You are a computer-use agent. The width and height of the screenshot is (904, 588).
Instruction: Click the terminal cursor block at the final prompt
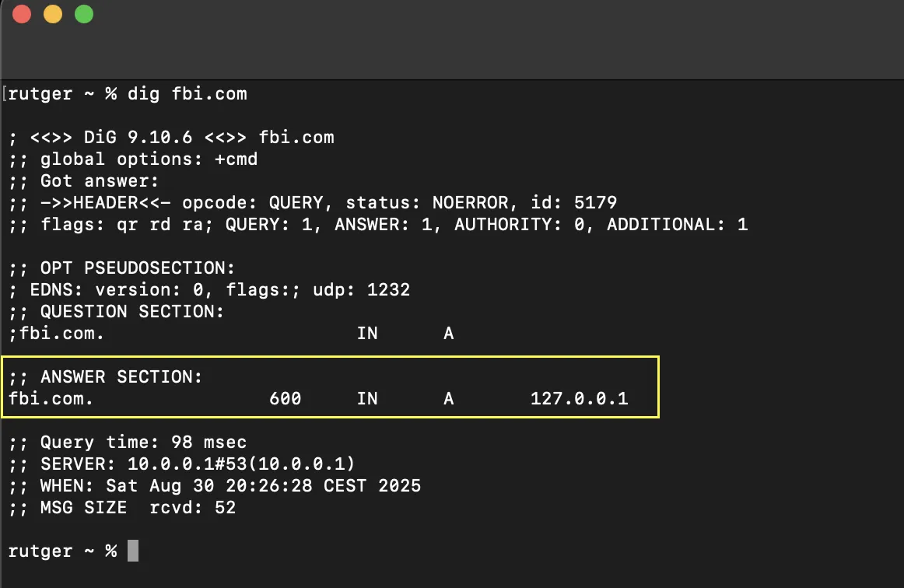[x=133, y=551]
